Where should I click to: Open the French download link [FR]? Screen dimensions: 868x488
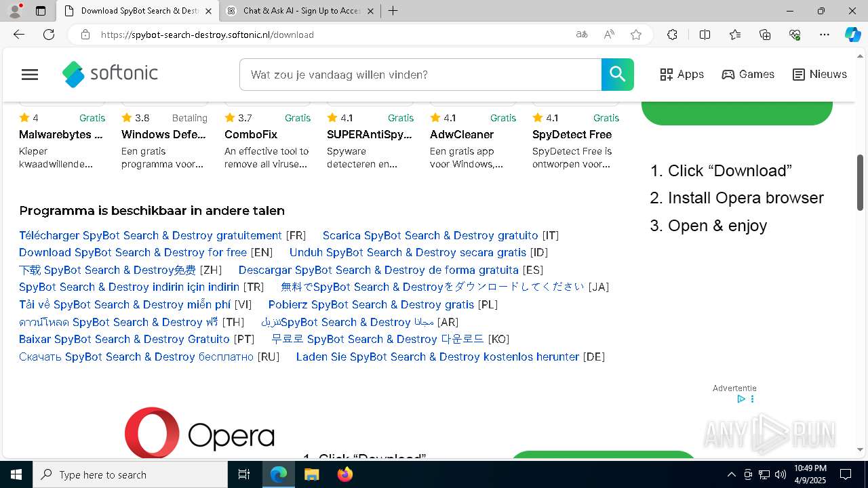[151, 235]
